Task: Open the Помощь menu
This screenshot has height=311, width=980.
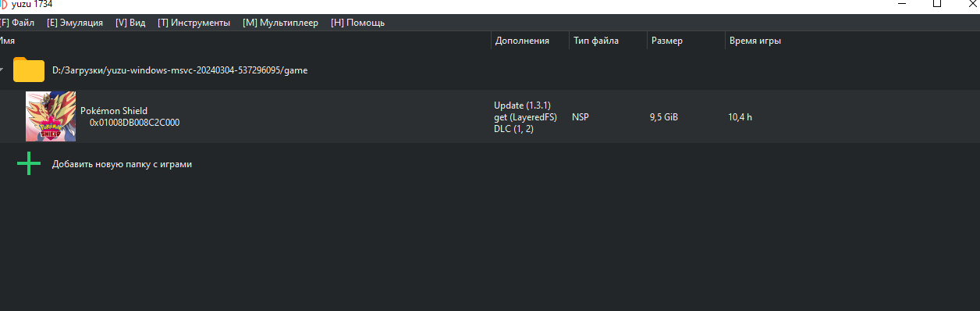Action: pos(358,23)
